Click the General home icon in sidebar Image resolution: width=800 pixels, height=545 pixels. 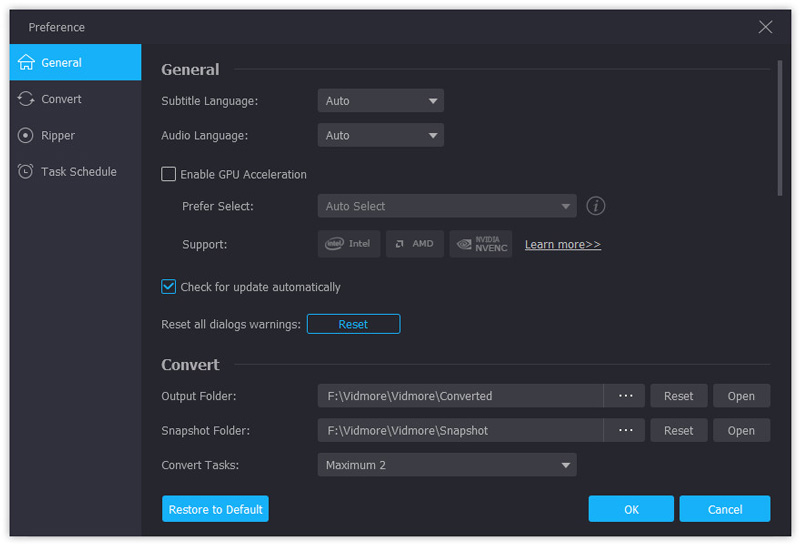coord(26,62)
